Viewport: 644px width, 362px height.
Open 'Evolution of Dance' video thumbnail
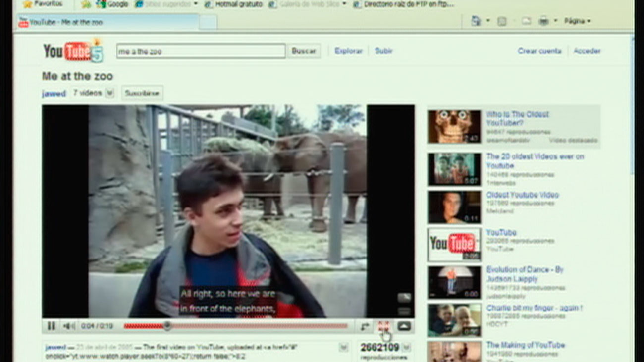point(454,282)
